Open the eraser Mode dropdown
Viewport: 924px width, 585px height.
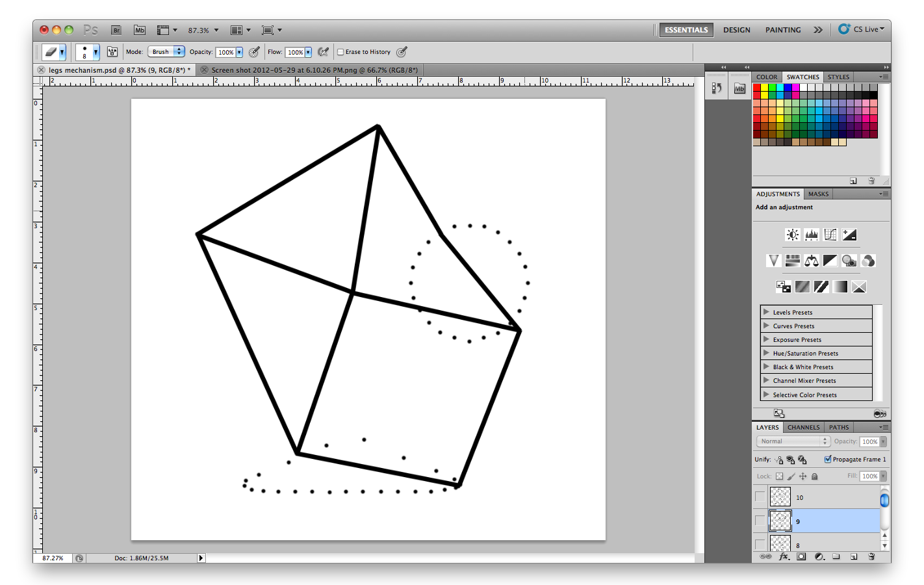point(166,52)
